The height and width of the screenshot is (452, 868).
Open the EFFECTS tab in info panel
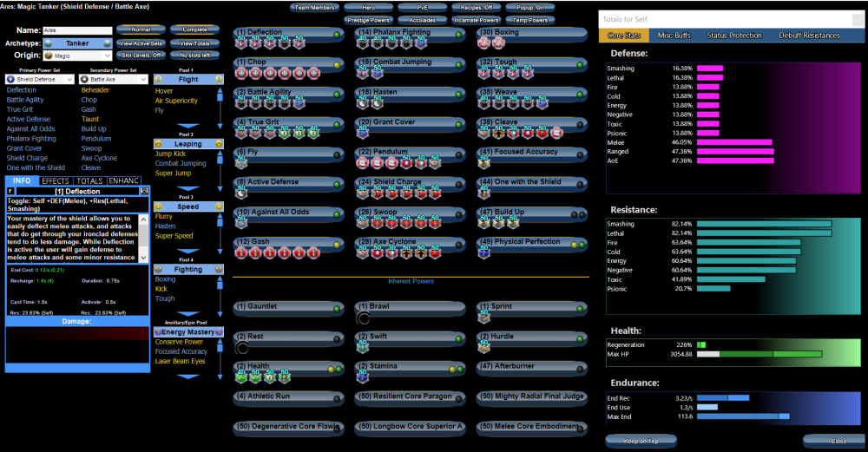56,180
